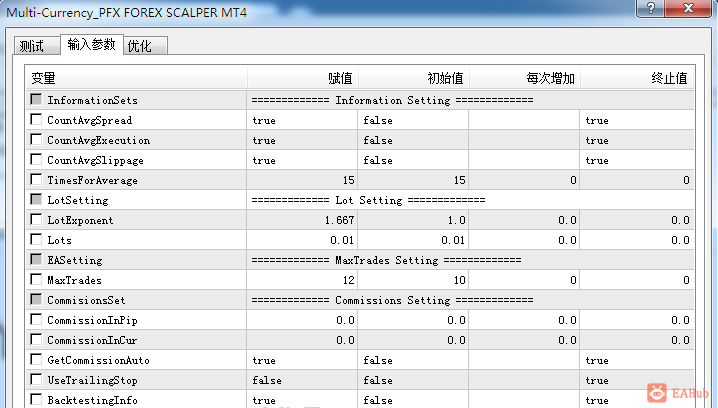Select the 输入参数 tab
The height and width of the screenshot is (408, 718).
click(92, 44)
